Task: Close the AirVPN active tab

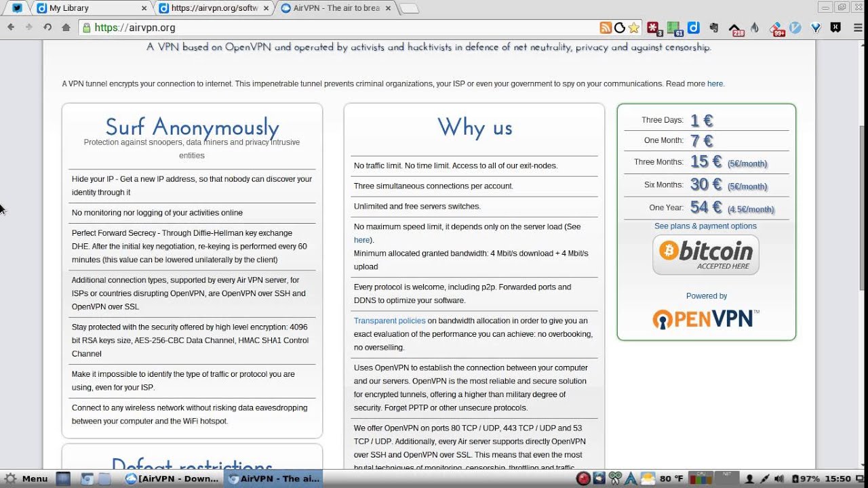Action: [x=387, y=8]
